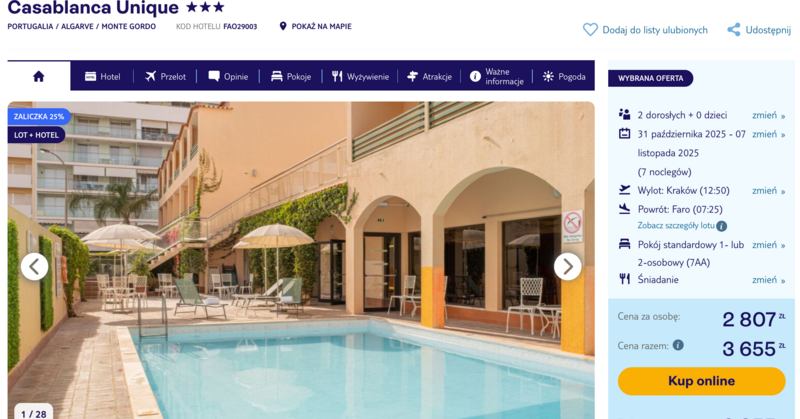Click the share icon
The image size is (800, 419).
[734, 30]
